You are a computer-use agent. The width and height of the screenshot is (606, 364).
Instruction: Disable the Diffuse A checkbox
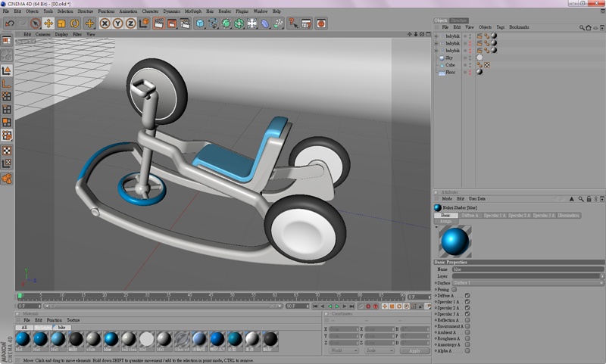pos(467,296)
